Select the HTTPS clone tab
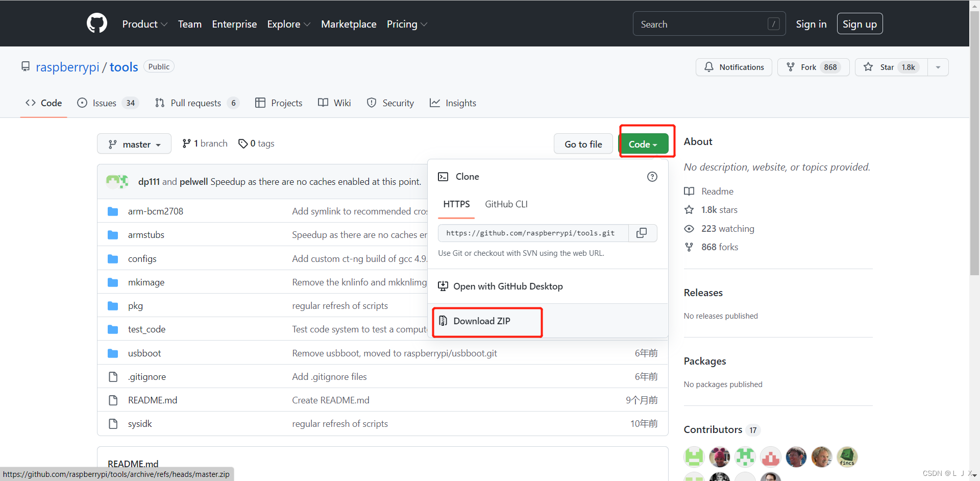 point(456,204)
